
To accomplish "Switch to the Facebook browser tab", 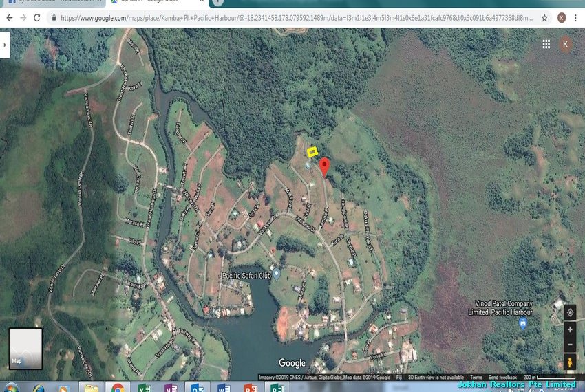I will click(x=54, y=1).
